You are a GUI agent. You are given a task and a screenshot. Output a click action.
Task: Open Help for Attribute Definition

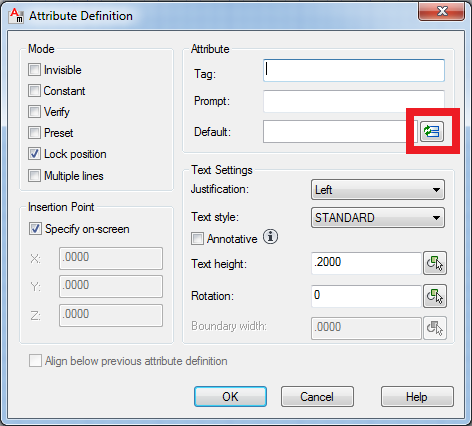click(x=417, y=397)
